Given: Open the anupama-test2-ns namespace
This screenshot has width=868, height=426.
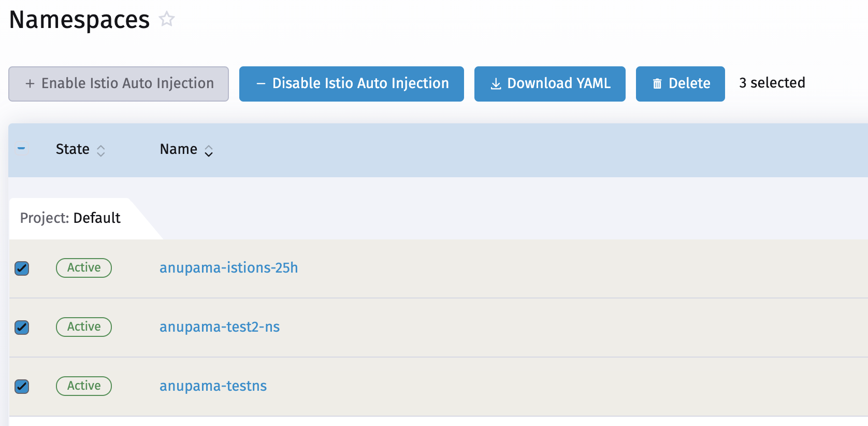Looking at the screenshot, I should tap(220, 327).
